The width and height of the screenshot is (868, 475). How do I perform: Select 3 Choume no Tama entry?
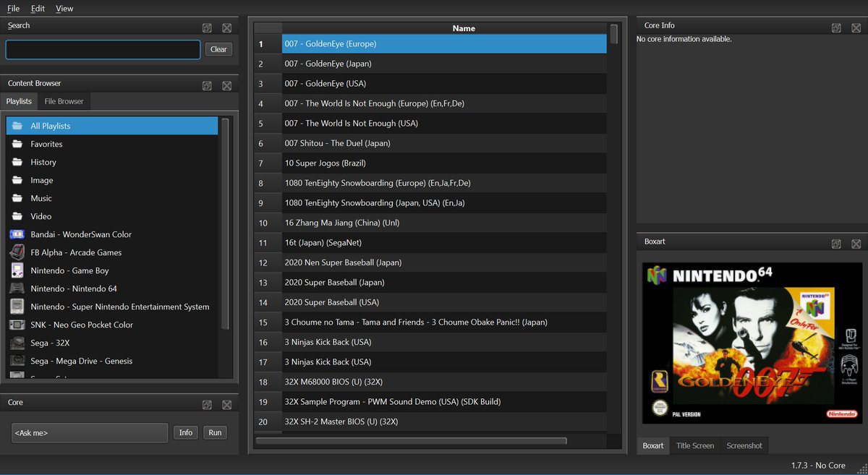[x=444, y=322]
